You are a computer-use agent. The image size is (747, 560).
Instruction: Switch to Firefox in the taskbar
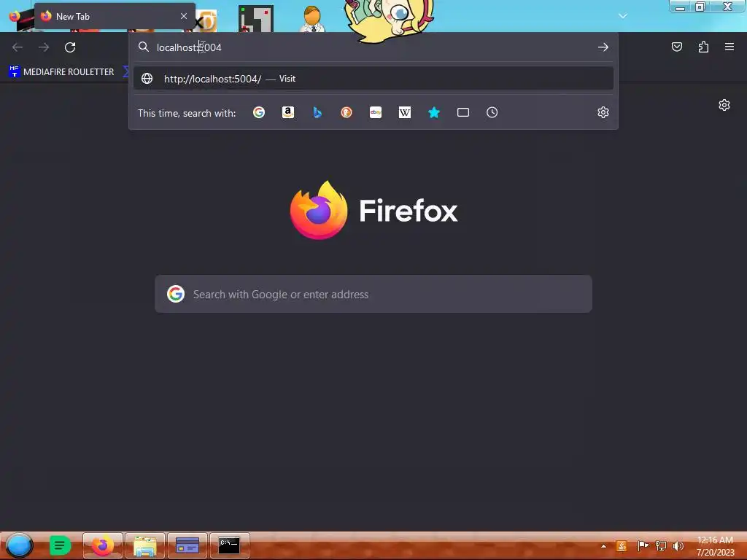point(102,545)
